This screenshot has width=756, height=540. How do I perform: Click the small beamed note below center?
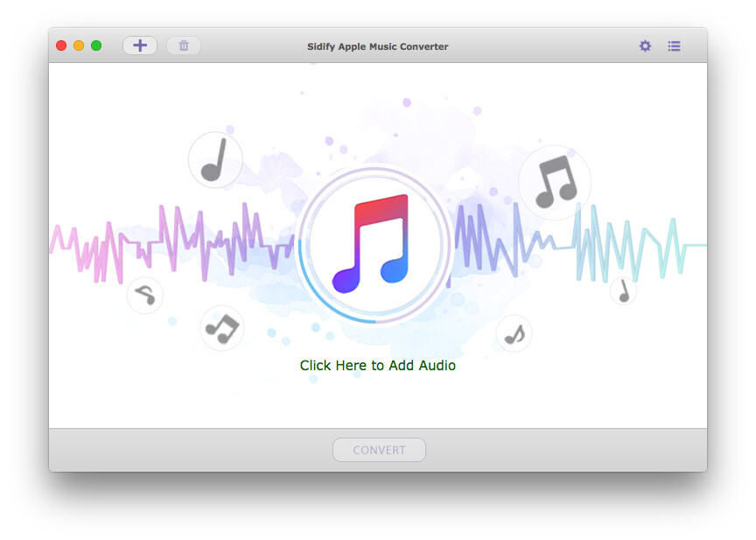tap(514, 333)
